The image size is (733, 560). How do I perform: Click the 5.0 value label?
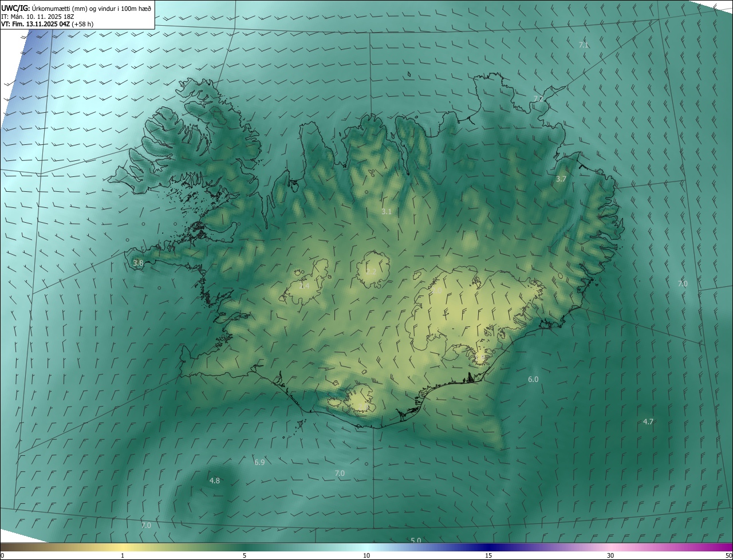[x=416, y=541]
